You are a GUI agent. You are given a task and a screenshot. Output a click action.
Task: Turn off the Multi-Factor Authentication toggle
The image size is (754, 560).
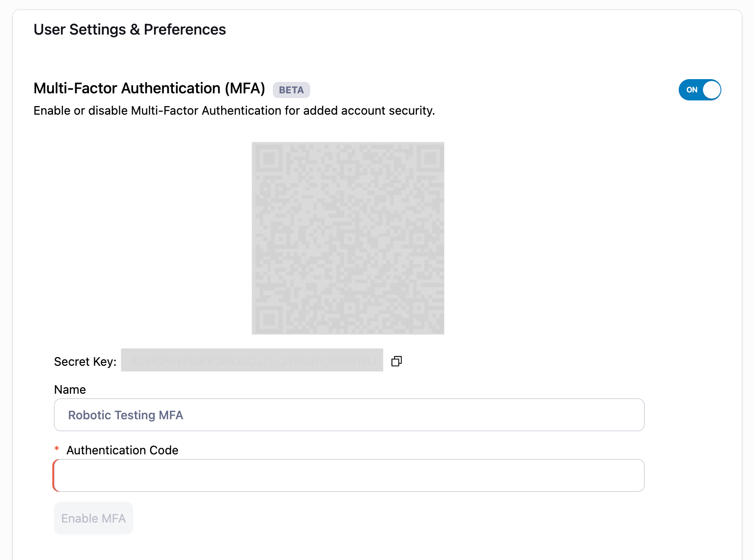(x=700, y=90)
